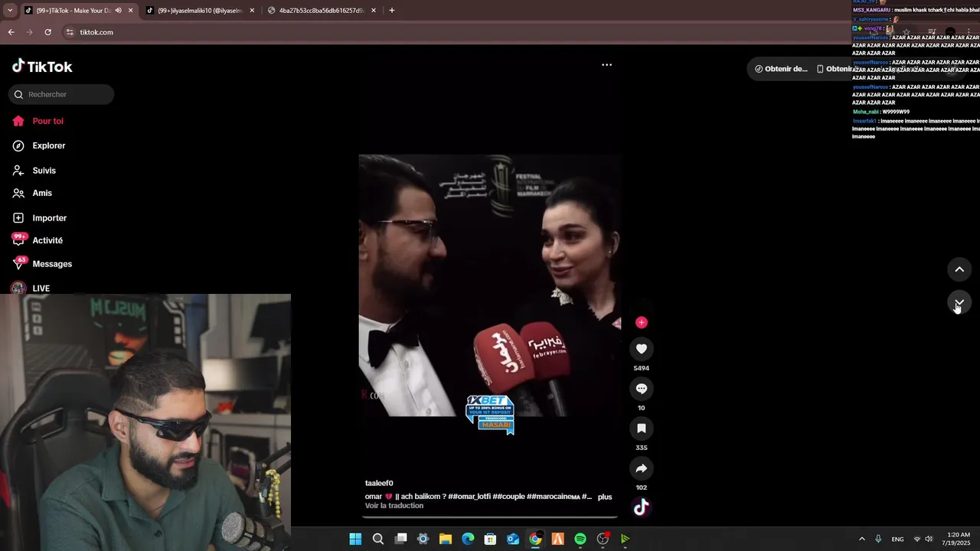980x551 pixels.
Task: Like the video with heart icon
Action: (642, 349)
